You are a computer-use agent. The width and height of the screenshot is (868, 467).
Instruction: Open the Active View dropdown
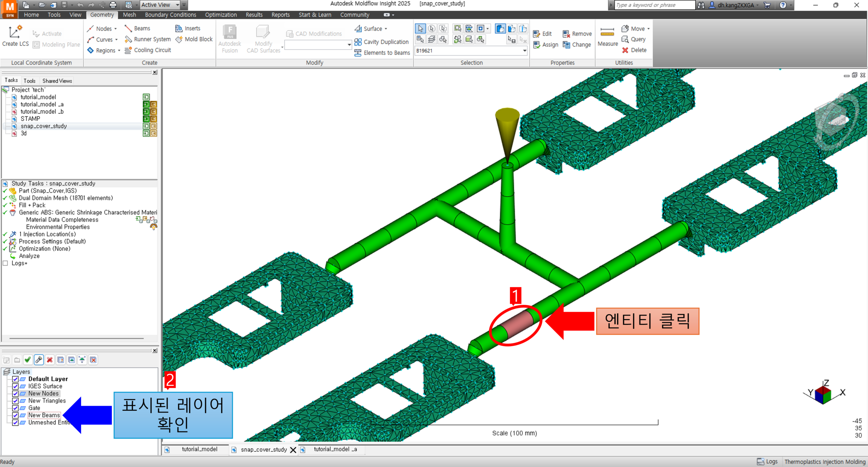177,5
